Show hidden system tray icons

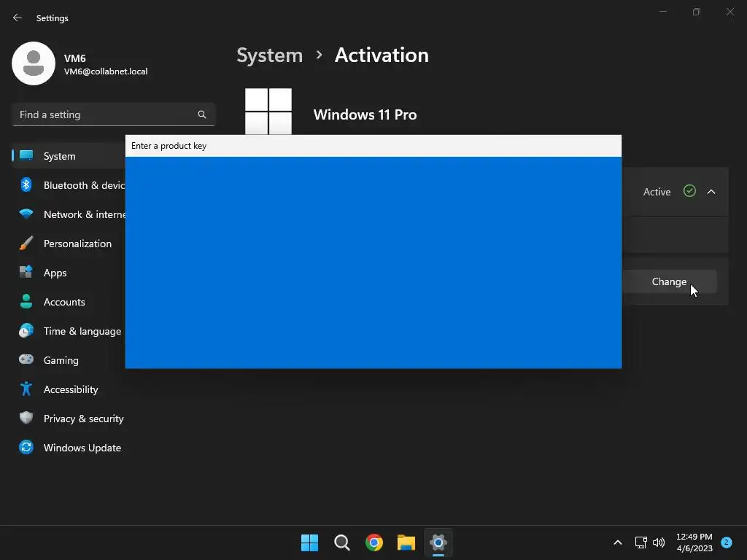tap(617, 542)
